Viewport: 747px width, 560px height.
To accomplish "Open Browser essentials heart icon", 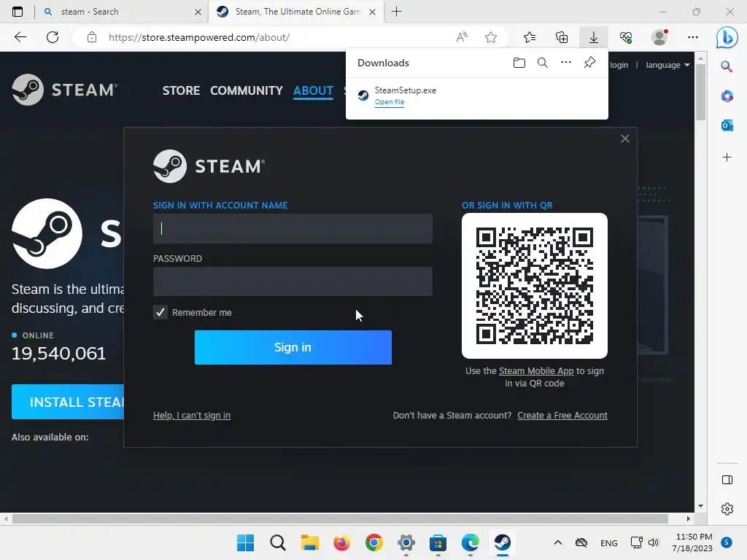I will point(625,37).
